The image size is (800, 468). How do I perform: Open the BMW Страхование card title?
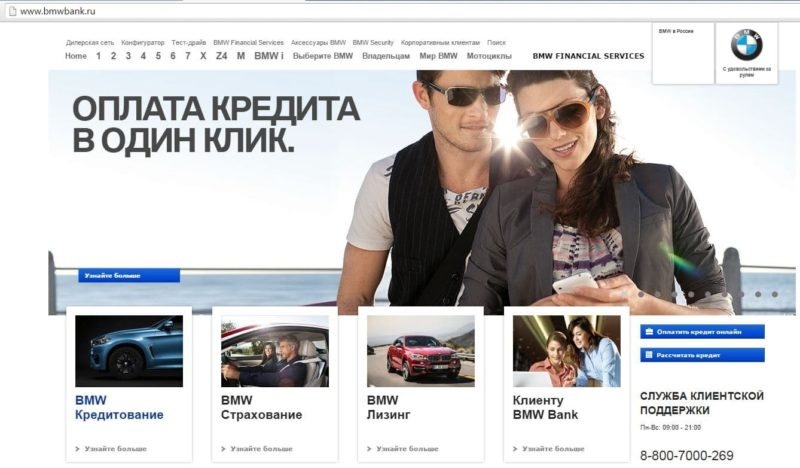262,408
